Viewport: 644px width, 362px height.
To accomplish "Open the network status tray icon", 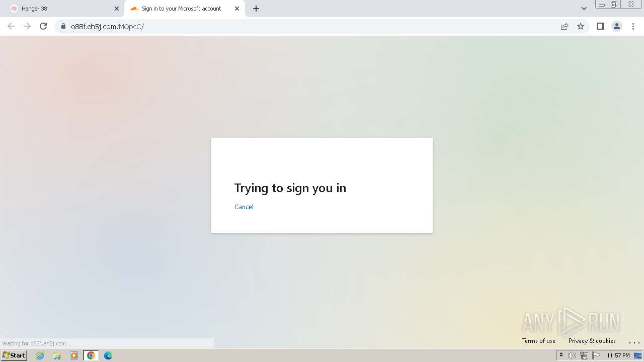I will (x=584, y=355).
